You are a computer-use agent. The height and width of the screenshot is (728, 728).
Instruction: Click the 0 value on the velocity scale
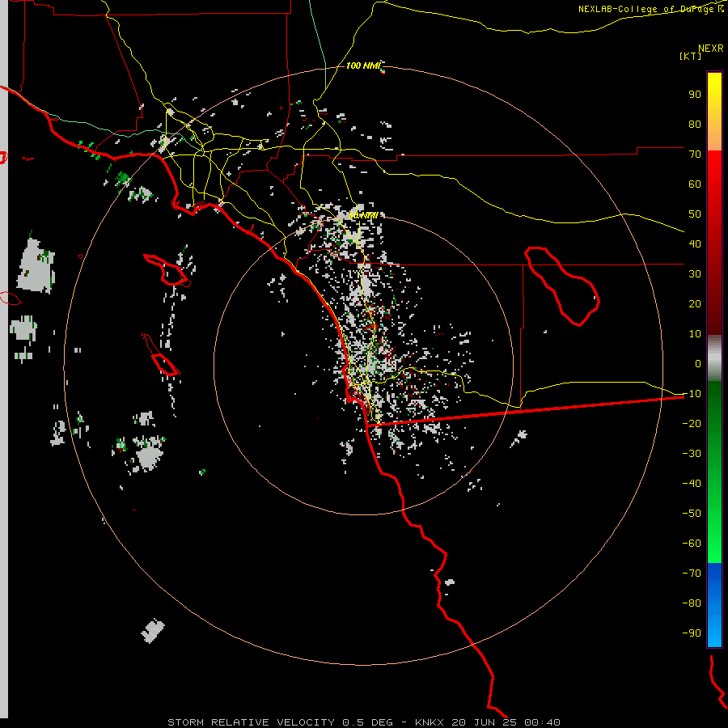click(x=698, y=363)
